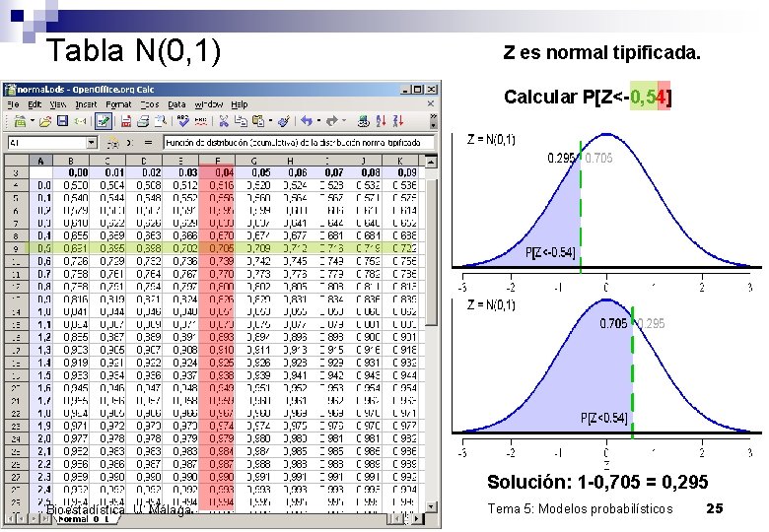Click the Sum sigma icon in formula bar

pos(130,143)
